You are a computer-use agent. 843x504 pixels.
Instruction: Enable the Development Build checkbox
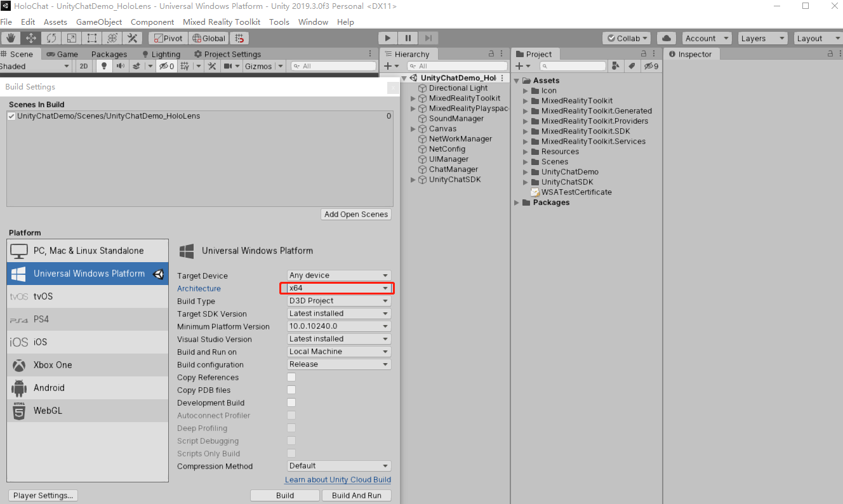pos(291,402)
